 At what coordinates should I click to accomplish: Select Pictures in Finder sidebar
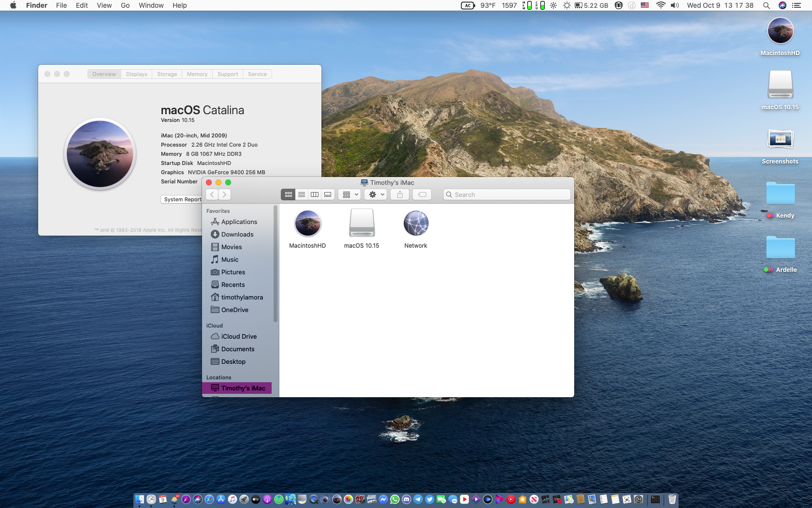tap(237, 272)
